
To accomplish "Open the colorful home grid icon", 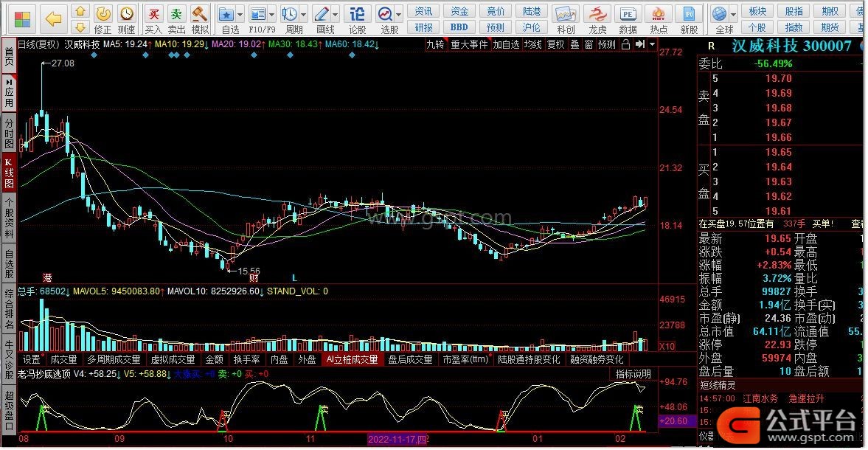I will click(x=22, y=19).
